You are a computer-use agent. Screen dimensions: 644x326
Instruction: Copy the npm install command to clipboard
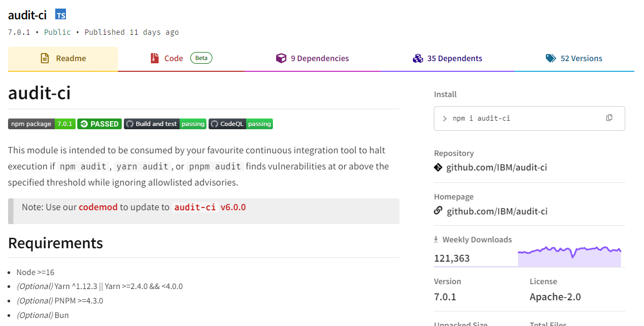click(609, 118)
